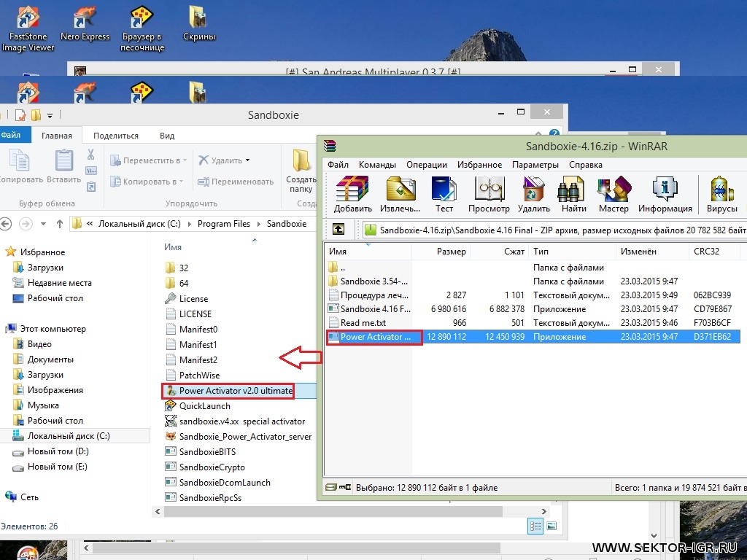
Task: Click Создать папку in the ribbon
Action: tap(301, 171)
